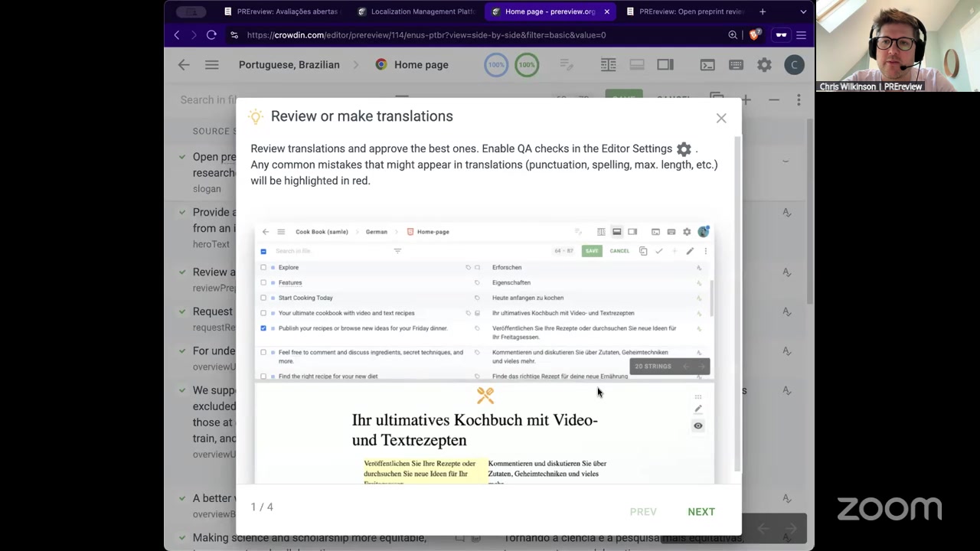Click the back arrow in Crowdin editor
Image resolution: width=980 pixels, height=551 pixels.
(x=184, y=65)
